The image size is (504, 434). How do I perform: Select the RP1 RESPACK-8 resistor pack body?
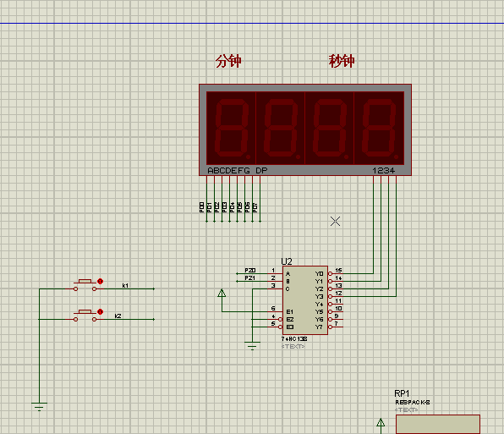[x=438, y=425]
